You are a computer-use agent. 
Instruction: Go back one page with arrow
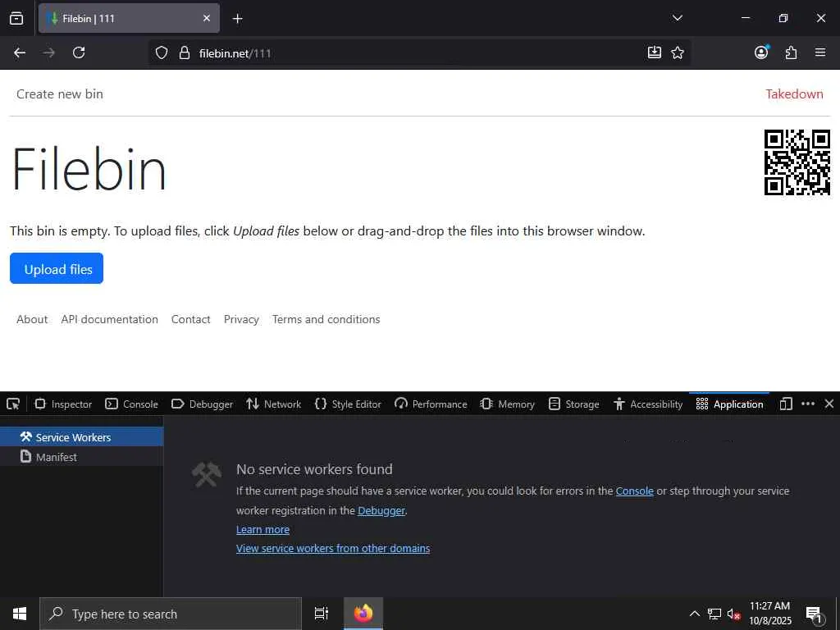[20, 52]
